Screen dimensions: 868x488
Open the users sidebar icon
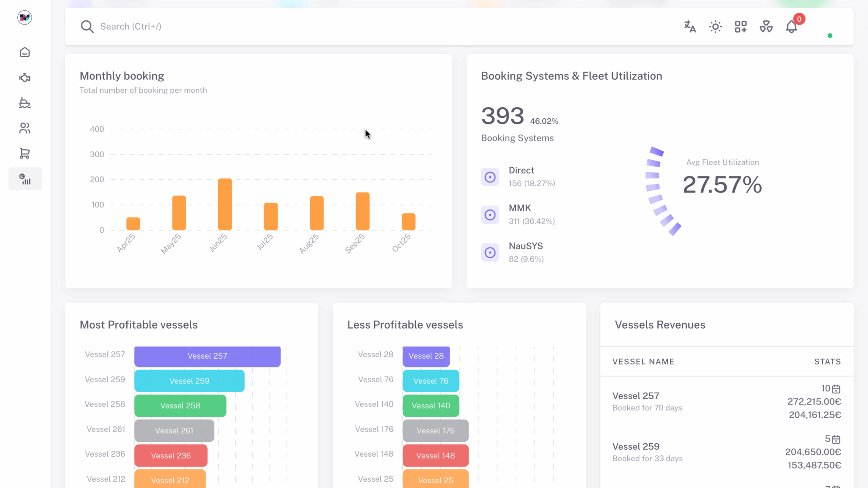coord(25,128)
